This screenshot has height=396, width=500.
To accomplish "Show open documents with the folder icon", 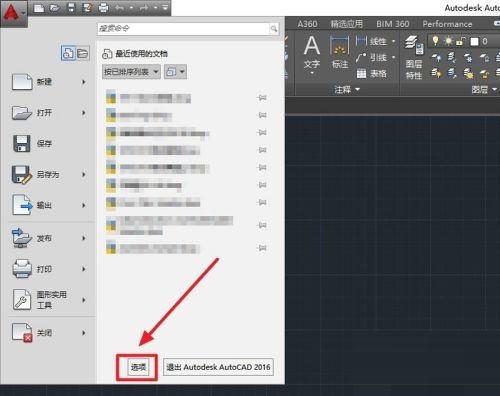I will 82,53.
